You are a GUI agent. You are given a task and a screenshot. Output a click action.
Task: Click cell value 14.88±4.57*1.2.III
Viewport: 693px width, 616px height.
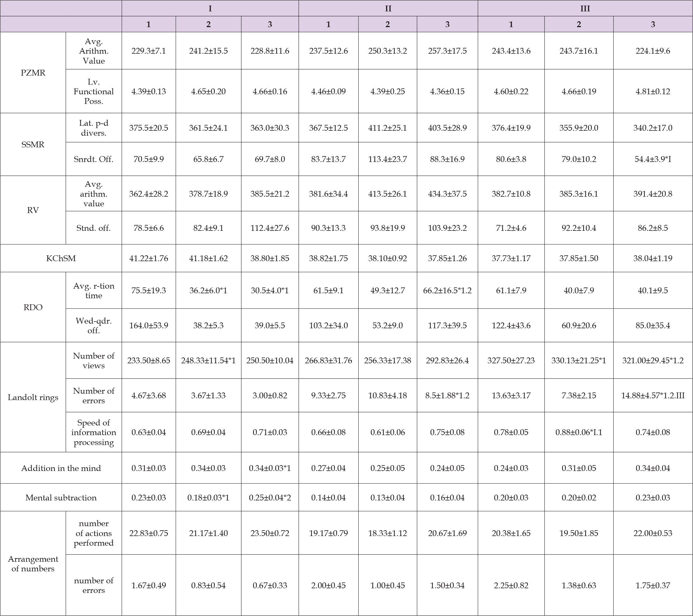pyautogui.click(x=653, y=395)
